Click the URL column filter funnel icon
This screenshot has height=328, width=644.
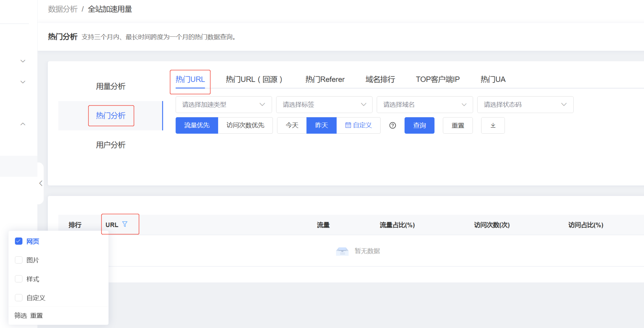coord(125,224)
